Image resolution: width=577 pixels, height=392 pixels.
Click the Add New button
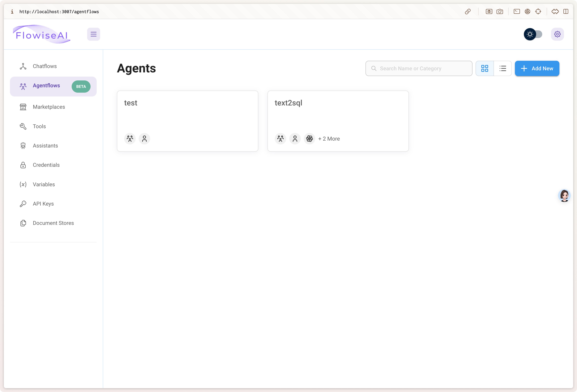537,68
